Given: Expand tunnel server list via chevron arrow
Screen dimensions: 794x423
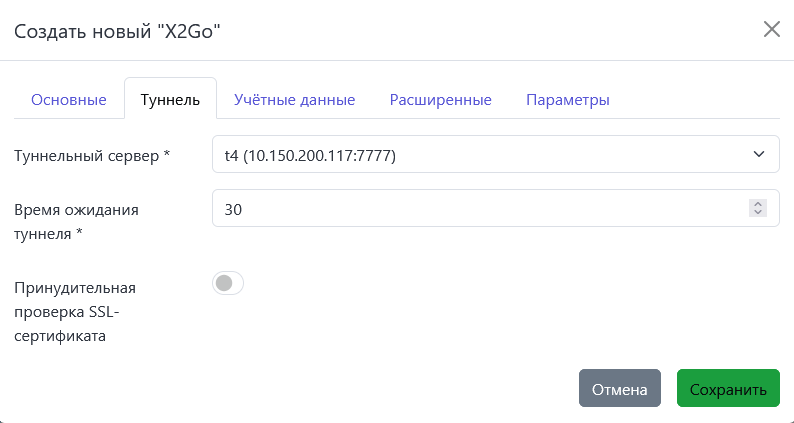Looking at the screenshot, I should click(x=758, y=155).
